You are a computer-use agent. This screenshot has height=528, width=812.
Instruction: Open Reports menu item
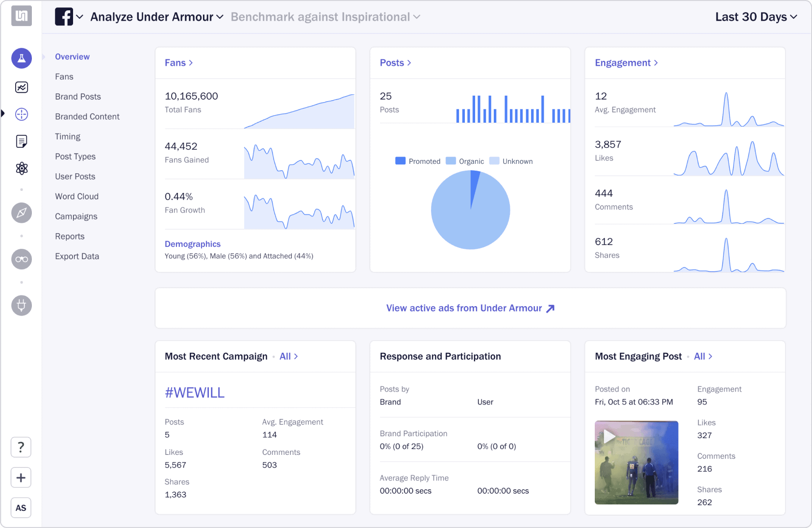pyautogui.click(x=70, y=237)
